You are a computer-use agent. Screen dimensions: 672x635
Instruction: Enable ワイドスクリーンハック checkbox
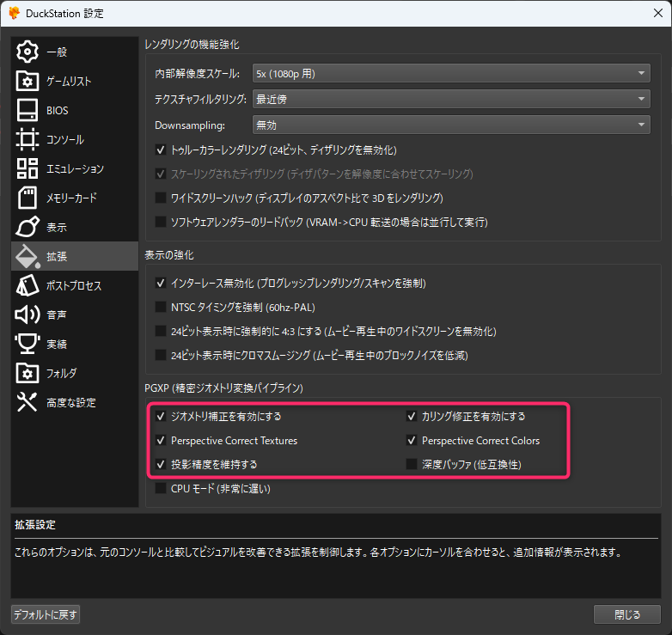(x=161, y=198)
